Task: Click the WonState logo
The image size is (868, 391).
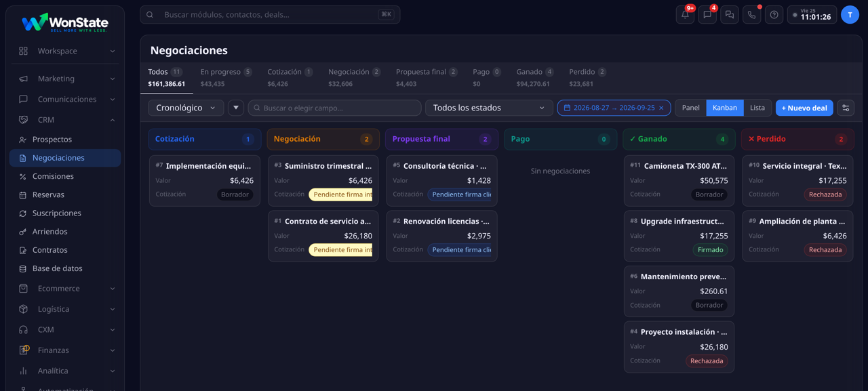Action: 65,22
